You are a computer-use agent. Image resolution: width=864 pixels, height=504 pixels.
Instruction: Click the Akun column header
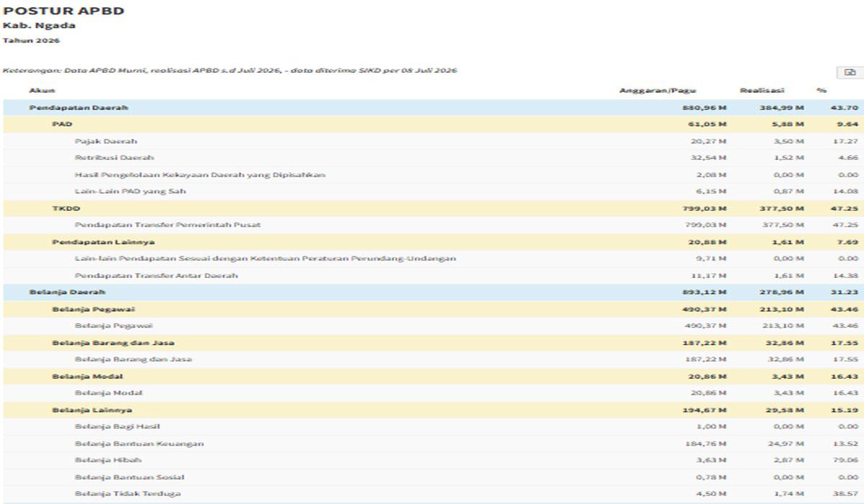(42, 91)
